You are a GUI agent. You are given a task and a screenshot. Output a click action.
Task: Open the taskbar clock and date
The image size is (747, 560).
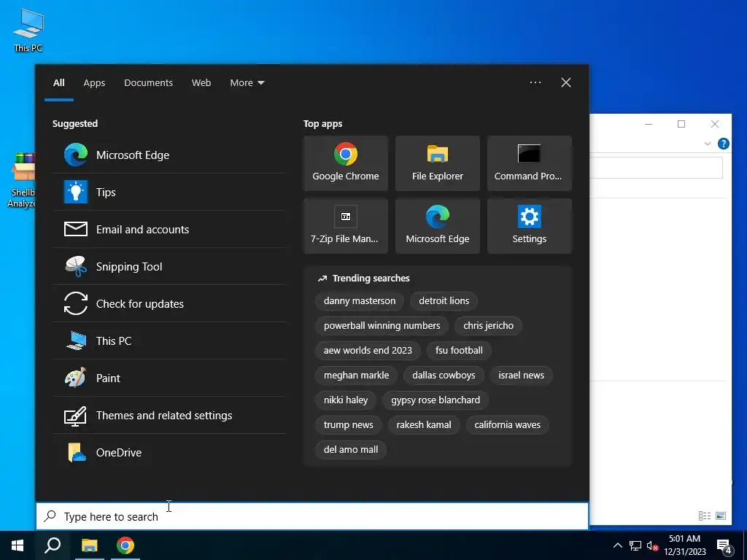point(684,545)
